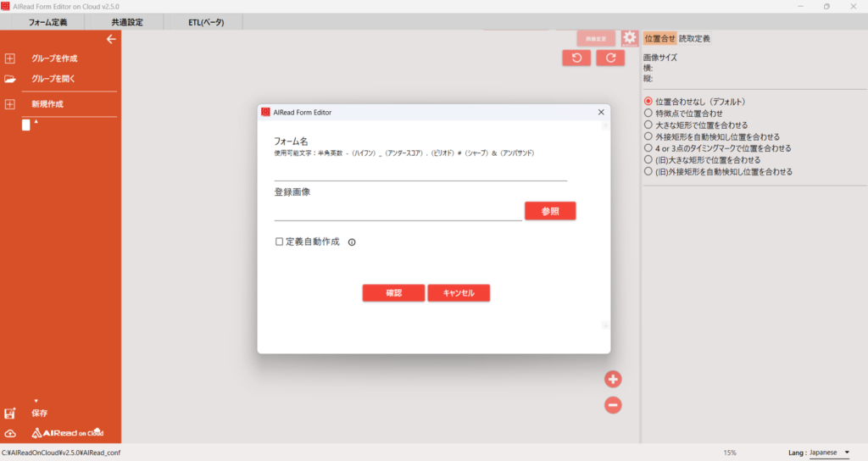Viewport: 868px width, 461px height.
Task: Click the dialog scrollbar up arrow
Action: pos(605,126)
